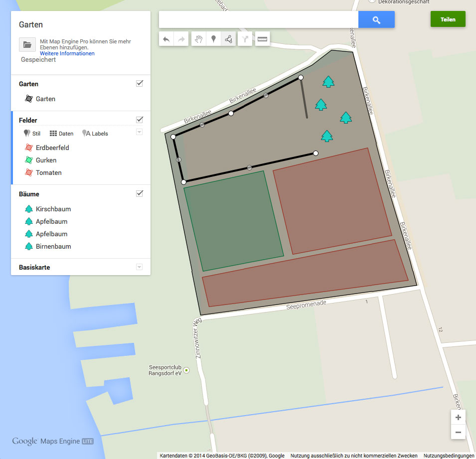Select the ruler measure tool

coord(262,39)
